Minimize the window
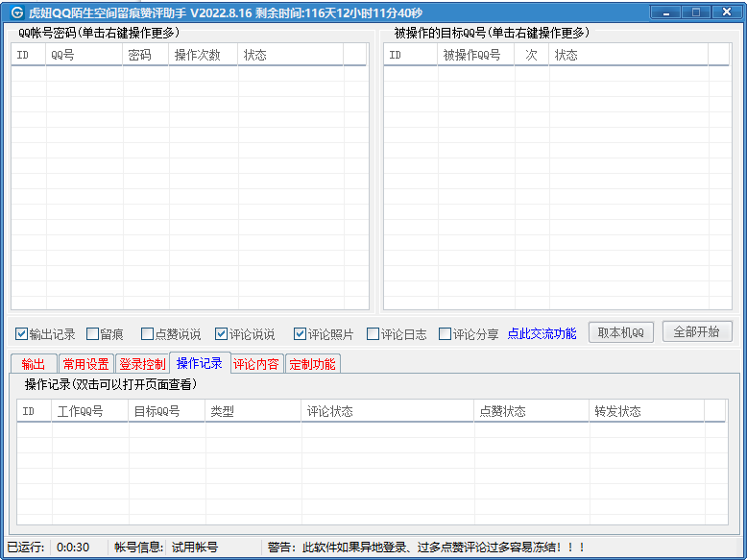747x560 pixels. click(x=665, y=12)
